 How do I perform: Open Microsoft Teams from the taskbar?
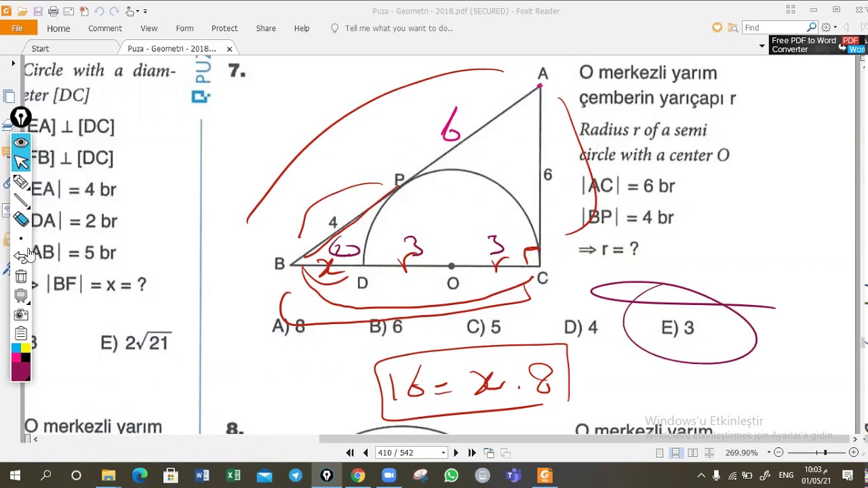pos(513,476)
